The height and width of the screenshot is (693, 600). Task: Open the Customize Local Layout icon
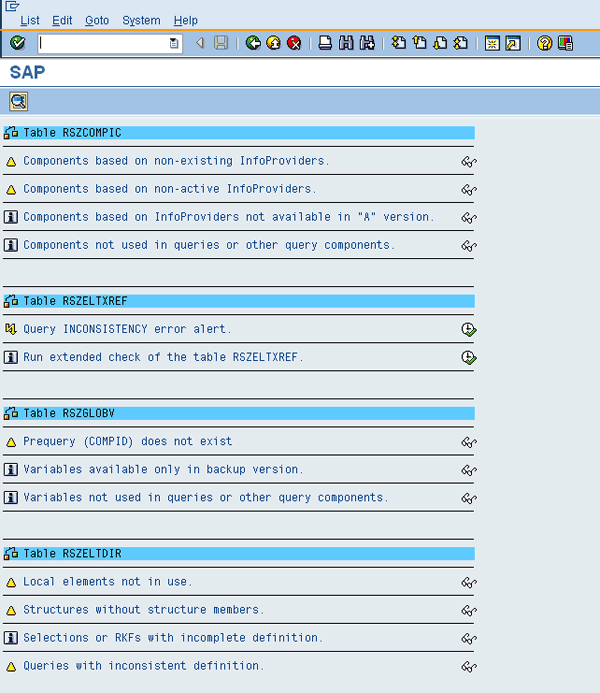[565, 43]
